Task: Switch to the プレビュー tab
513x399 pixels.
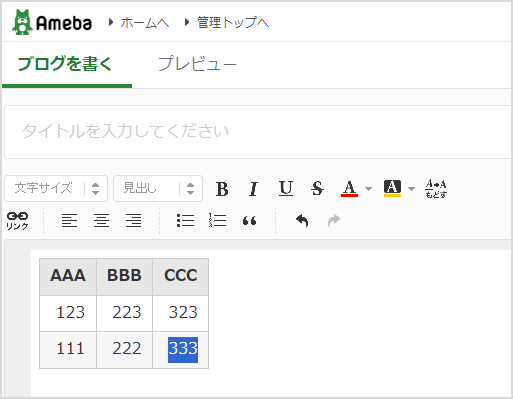Action: point(197,63)
